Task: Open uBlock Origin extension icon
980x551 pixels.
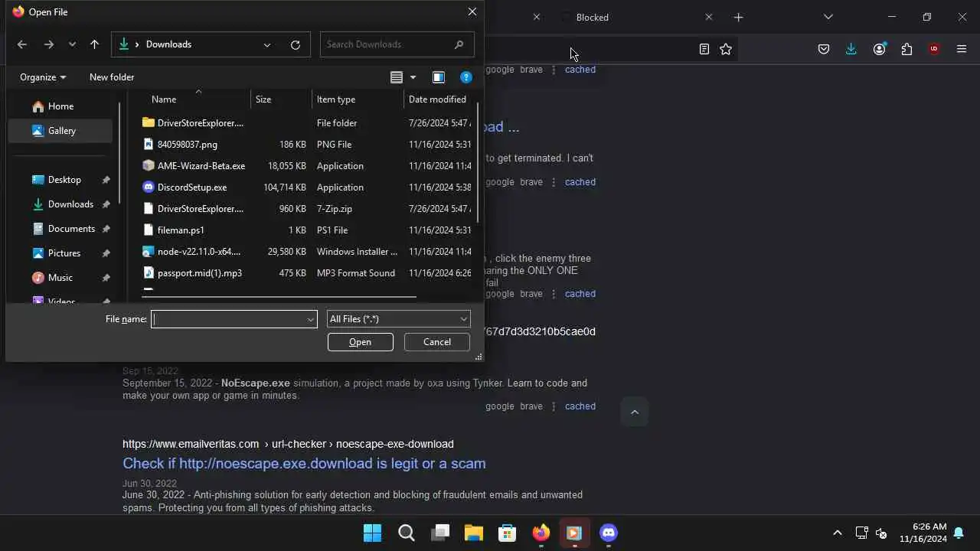Action: pos(934,49)
